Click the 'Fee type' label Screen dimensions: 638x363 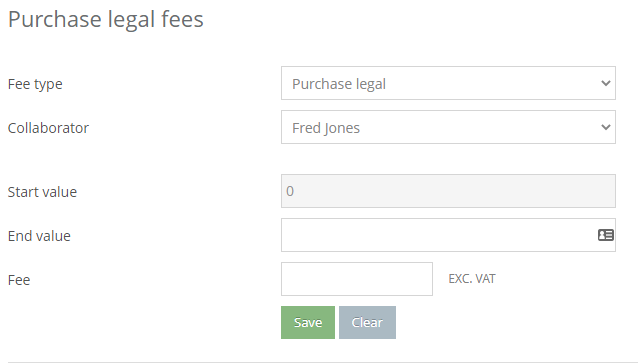tap(35, 84)
